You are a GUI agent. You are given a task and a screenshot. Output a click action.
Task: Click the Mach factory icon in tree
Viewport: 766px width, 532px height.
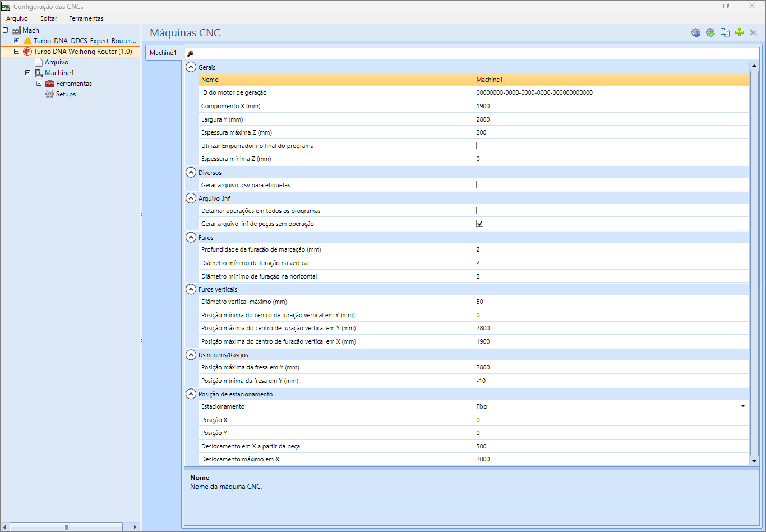(16, 30)
